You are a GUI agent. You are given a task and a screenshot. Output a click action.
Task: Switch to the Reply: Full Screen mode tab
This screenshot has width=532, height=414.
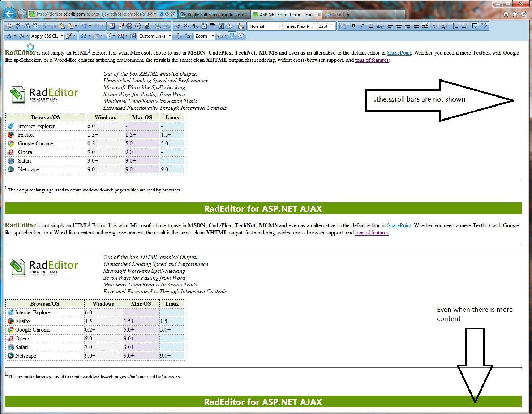214,14
